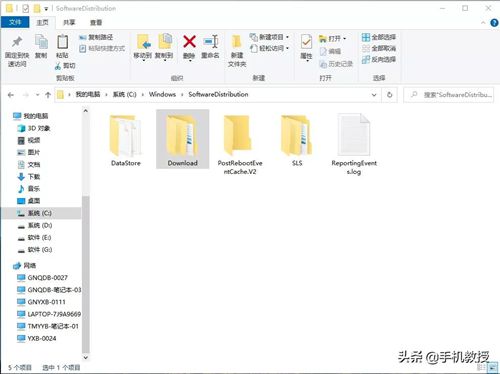
Task: Expand the address bar history dropdown
Action: [x=374, y=95]
